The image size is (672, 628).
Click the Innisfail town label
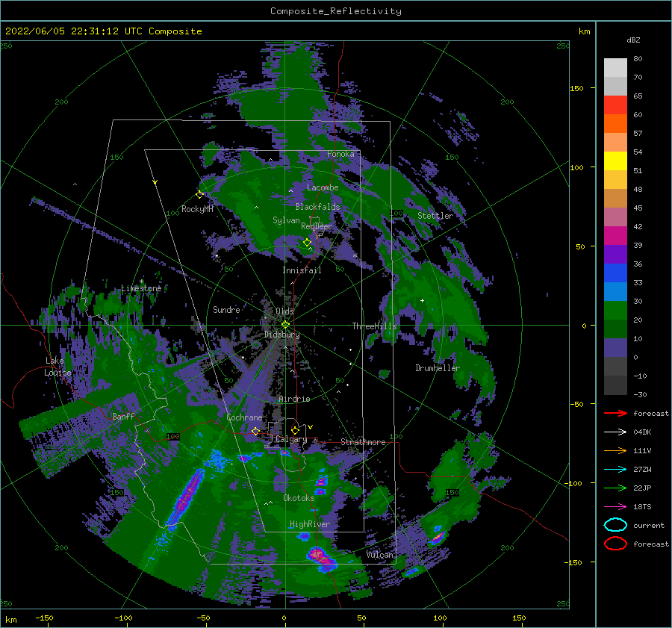coord(302,270)
